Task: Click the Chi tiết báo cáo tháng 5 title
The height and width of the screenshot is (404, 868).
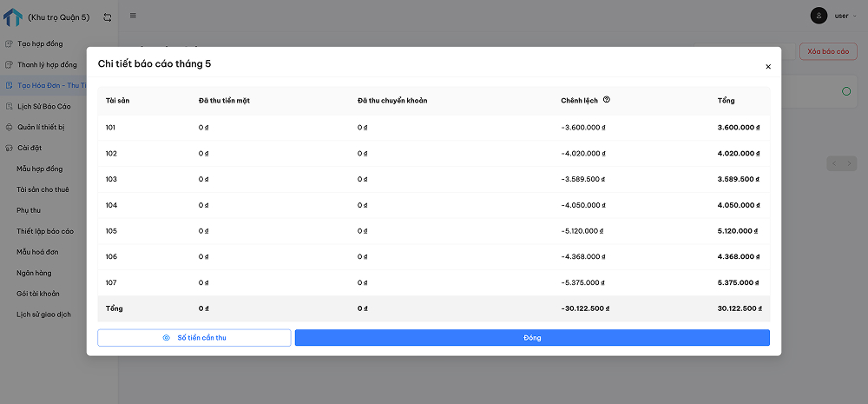Action: (x=155, y=63)
